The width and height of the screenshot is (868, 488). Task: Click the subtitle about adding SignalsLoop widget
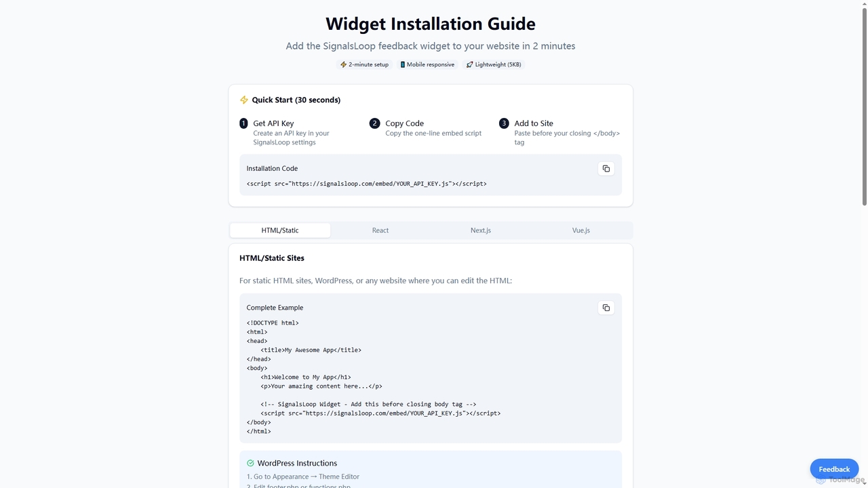pyautogui.click(x=431, y=46)
